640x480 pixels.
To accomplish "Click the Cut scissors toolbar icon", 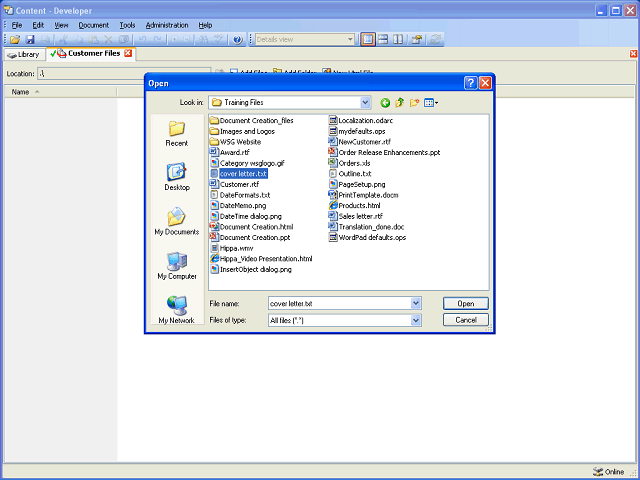I will click(x=63, y=40).
